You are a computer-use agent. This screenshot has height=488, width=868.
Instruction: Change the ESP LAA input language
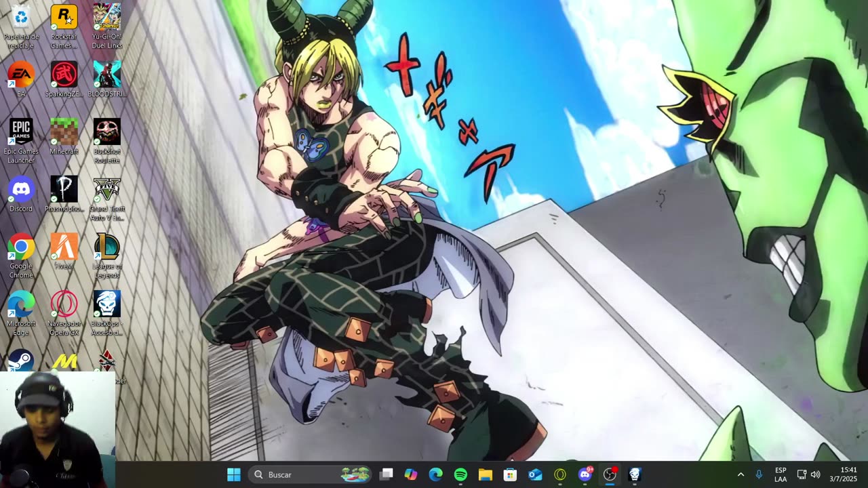781,474
